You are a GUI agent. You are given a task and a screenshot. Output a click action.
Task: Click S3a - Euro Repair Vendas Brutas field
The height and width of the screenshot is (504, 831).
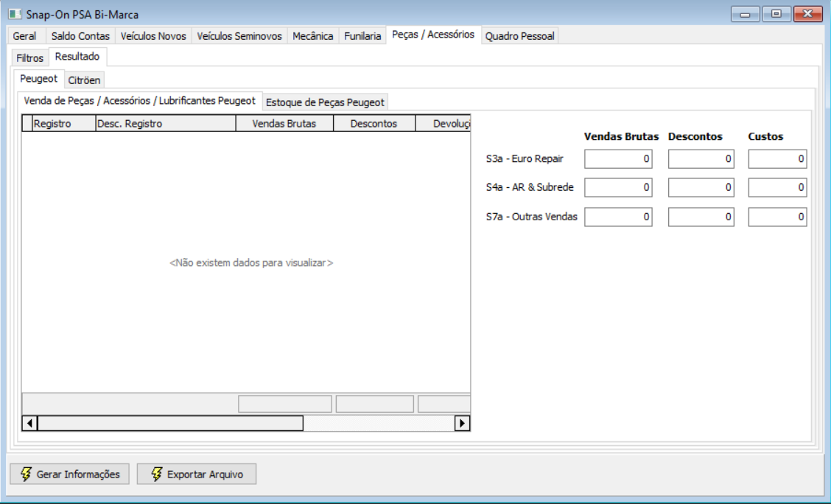tap(618, 159)
